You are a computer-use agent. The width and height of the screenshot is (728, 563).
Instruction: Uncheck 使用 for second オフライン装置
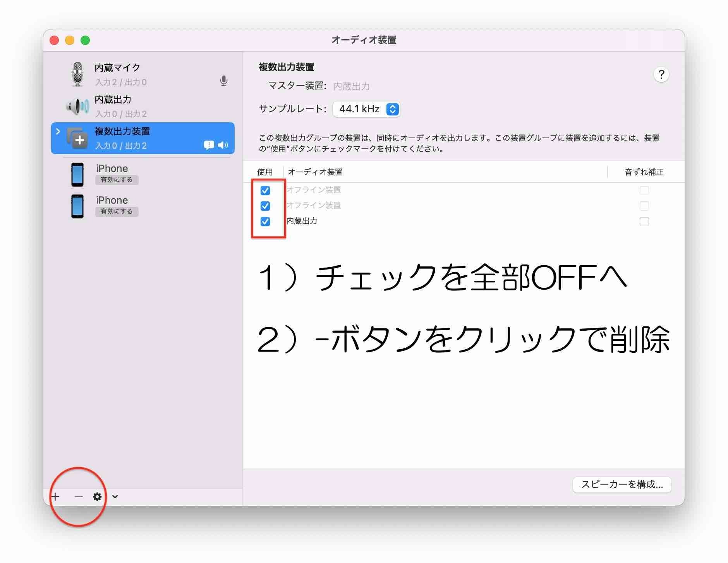click(x=265, y=206)
